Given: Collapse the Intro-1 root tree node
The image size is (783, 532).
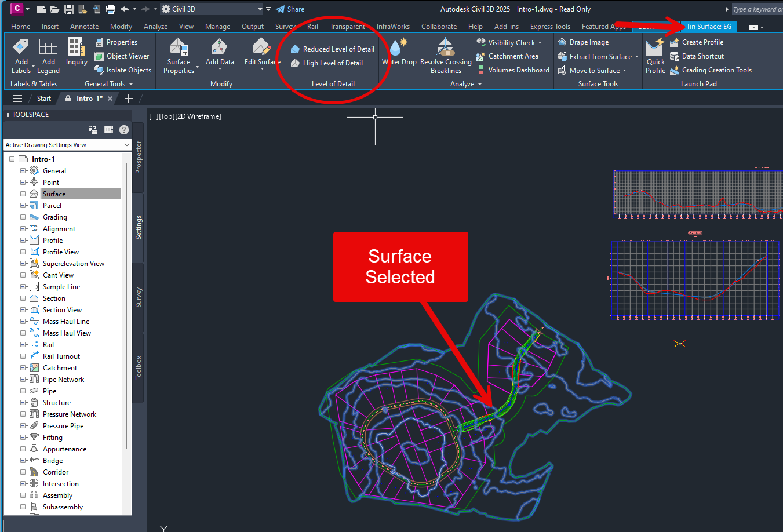Looking at the screenshot, I should coord(12,159).
